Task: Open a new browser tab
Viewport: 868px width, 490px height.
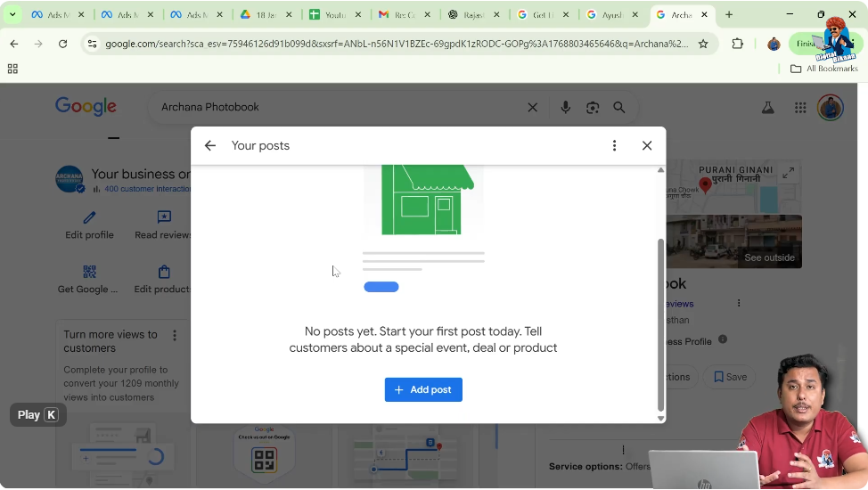Action: pos(729,15)
